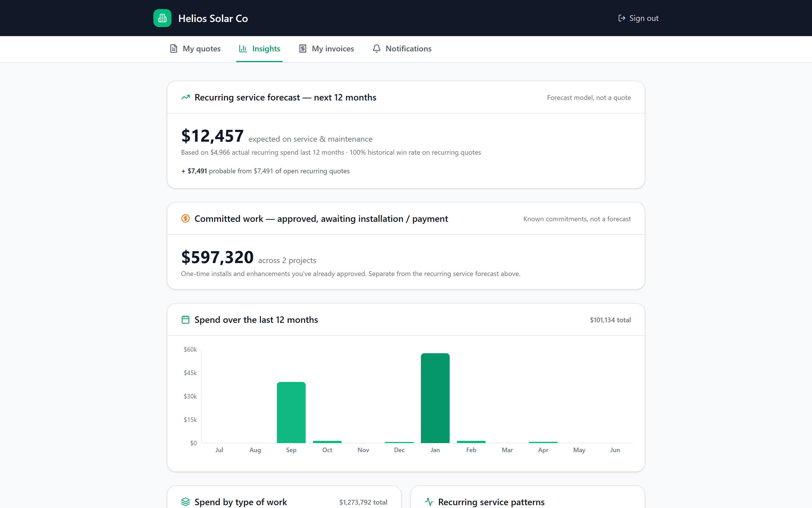Click the Sign out arrow icon

tap(622, 18)
